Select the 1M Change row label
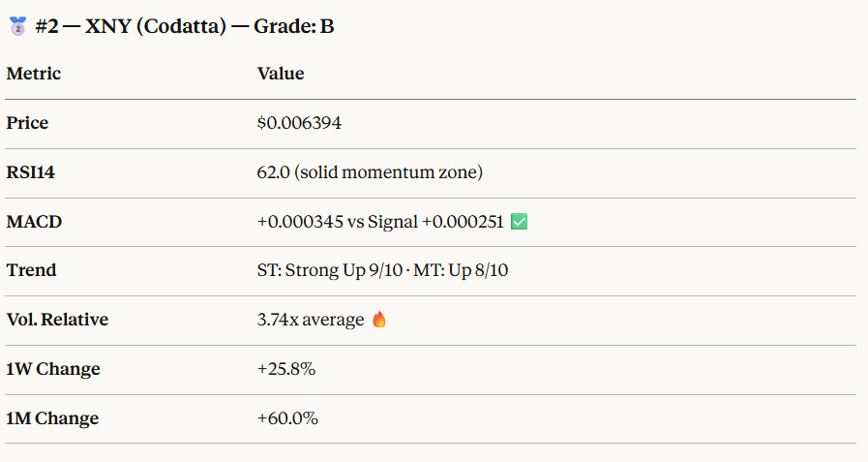The width and height of the screenshot is (868, 462). click(52, 418)
